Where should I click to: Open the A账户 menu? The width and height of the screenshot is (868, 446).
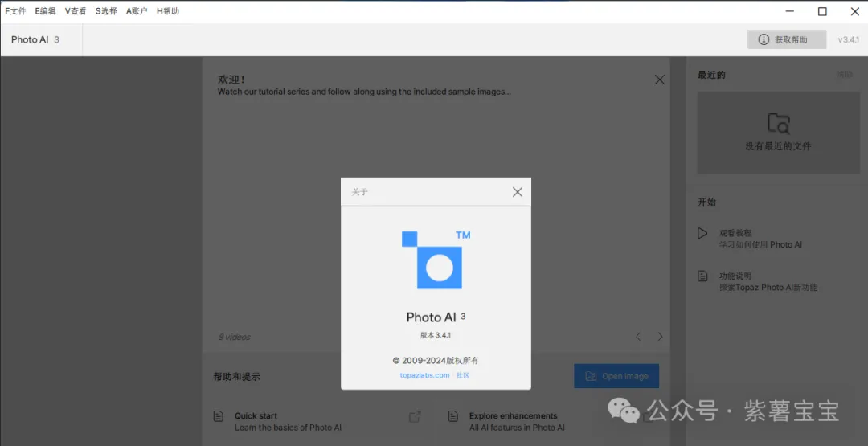point(137,11)
